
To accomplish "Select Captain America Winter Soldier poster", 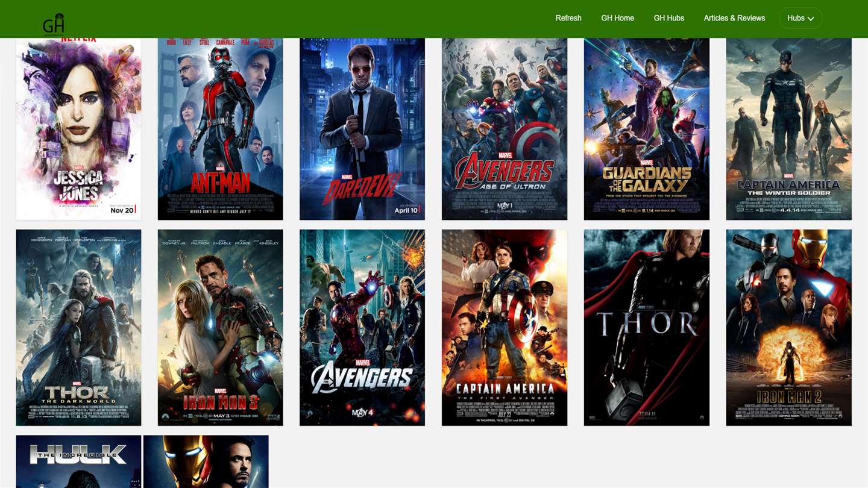I will pyautogui.click(x=789, y=129).
